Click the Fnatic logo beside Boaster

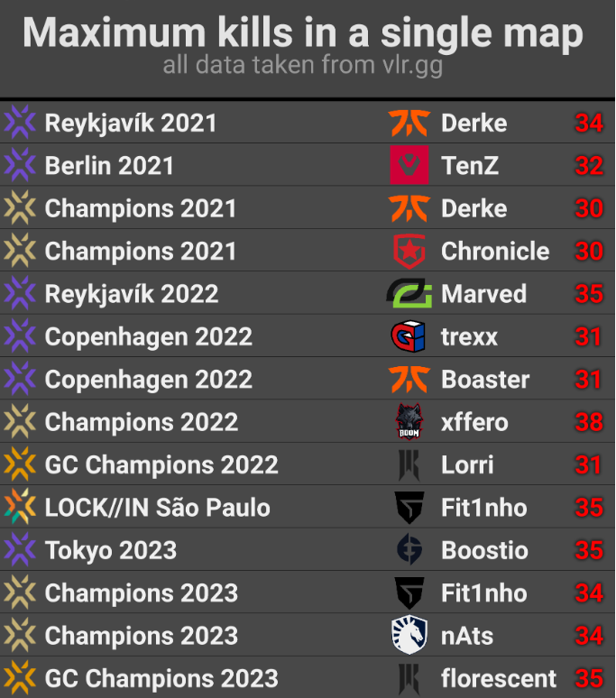pos(409,380)
